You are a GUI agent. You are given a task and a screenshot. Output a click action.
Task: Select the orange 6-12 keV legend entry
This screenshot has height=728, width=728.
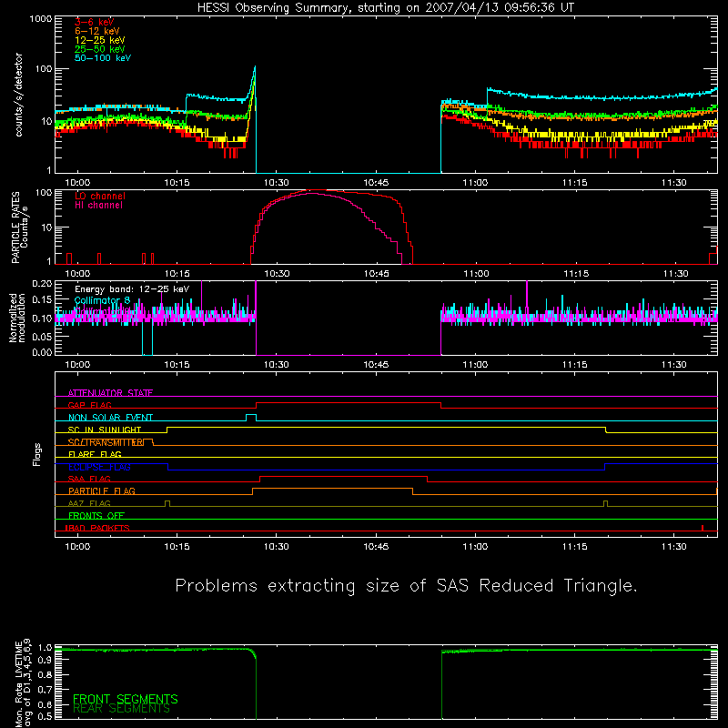point(97,31)
